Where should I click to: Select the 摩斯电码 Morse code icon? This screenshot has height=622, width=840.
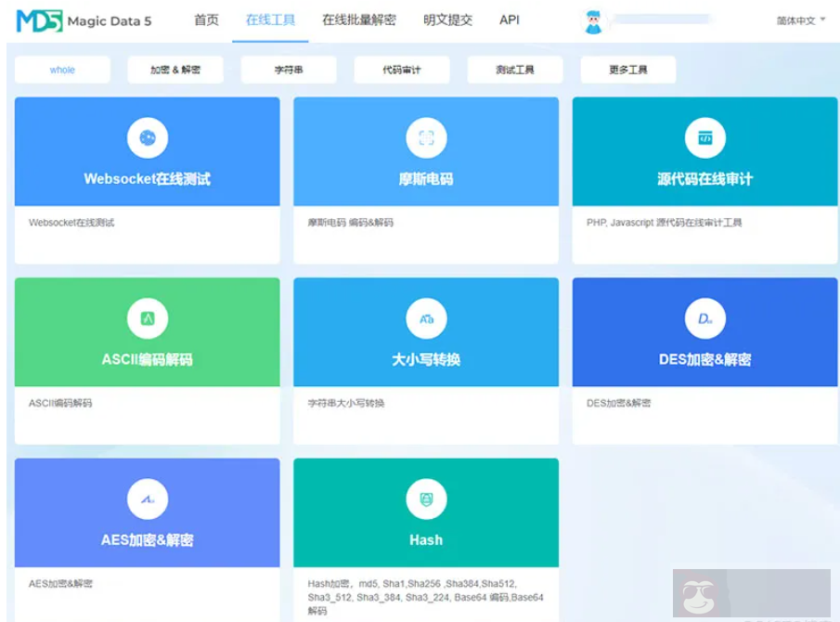click(425, 137)
